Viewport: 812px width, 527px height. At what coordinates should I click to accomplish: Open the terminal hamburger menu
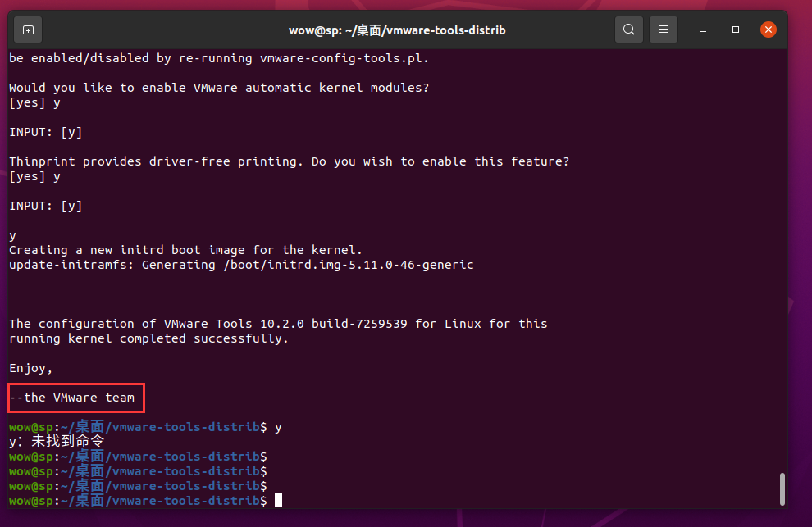click(664, 30)
